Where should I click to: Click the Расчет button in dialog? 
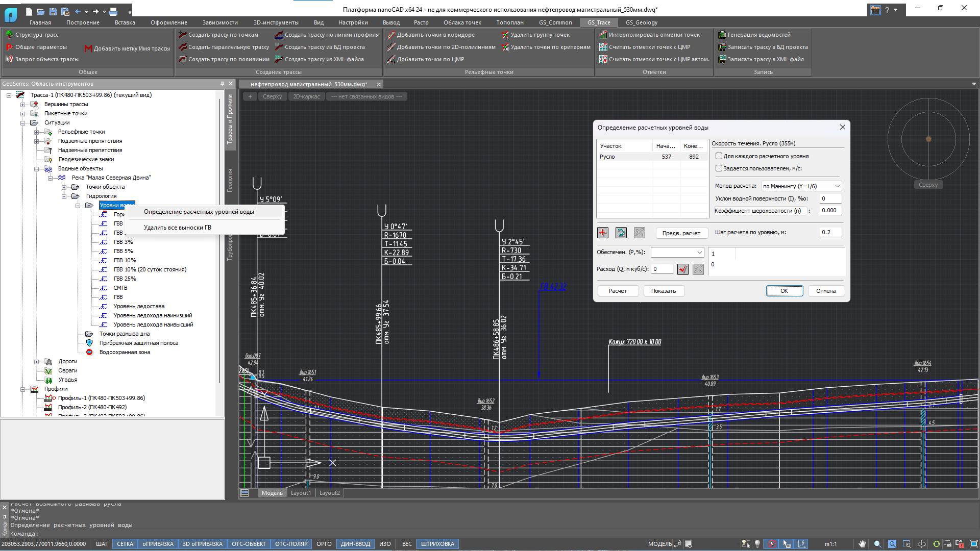click(x=618, y=291)
